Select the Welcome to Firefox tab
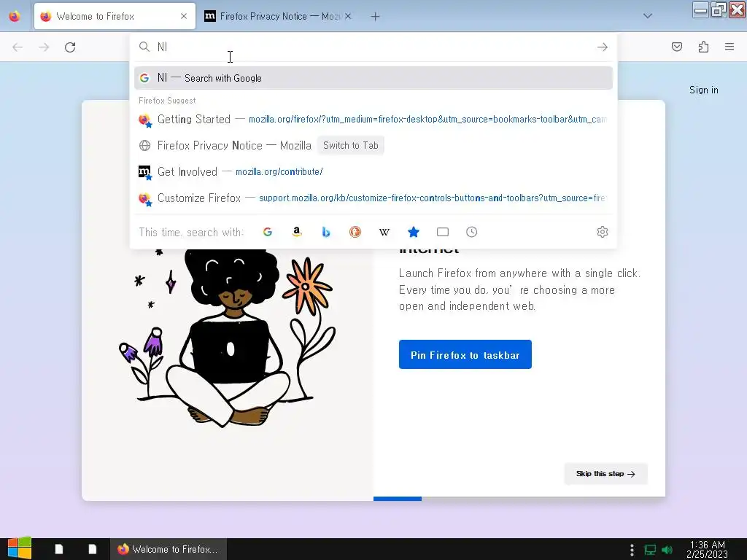Screen dimensions: 747x560 (x=115, y=16)
